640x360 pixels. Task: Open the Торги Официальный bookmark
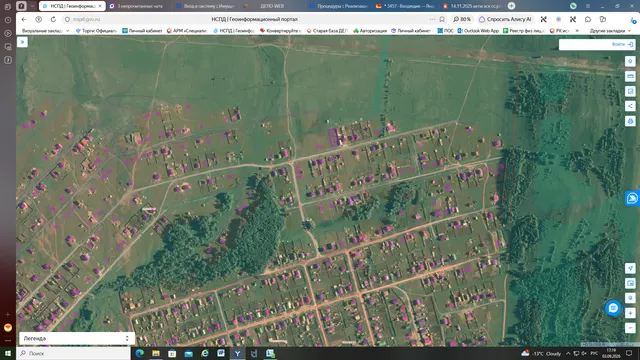click(97, 31)
